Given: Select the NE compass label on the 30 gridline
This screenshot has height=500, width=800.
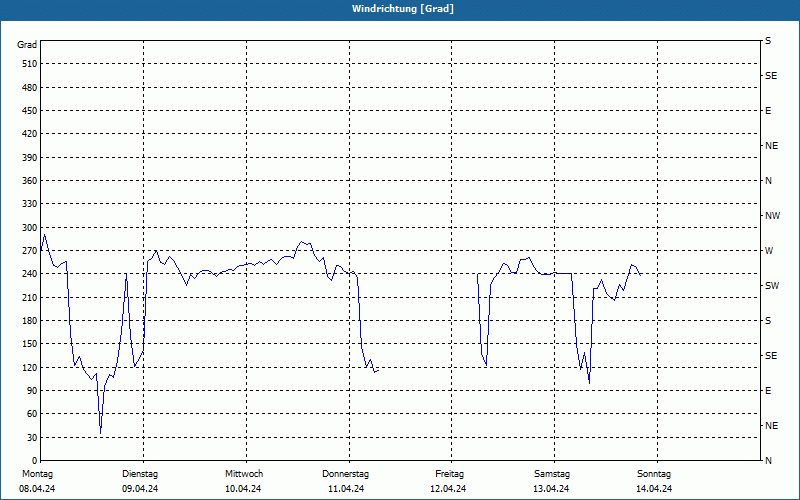Looking at the screenshot, I should 771,426.
